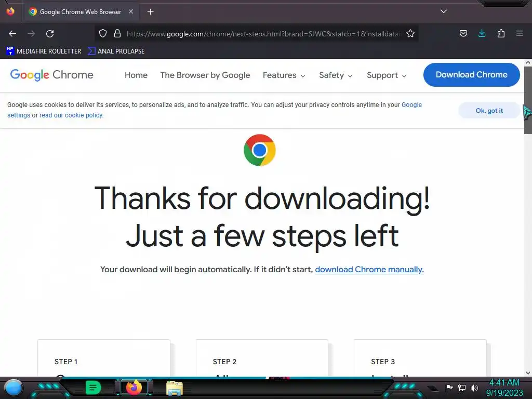Select the Google Chrome Web Browser tab

[x=81, y=12]
